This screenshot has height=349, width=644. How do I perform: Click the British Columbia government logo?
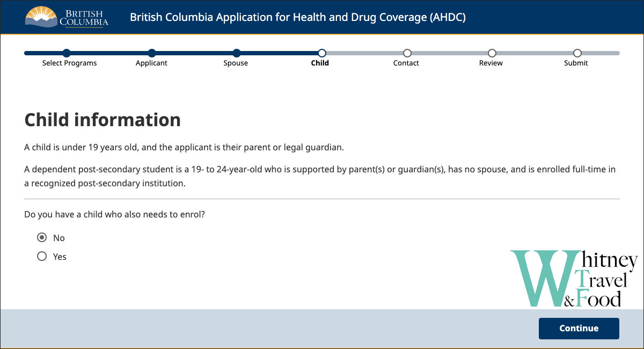click(x=67, y=17)
